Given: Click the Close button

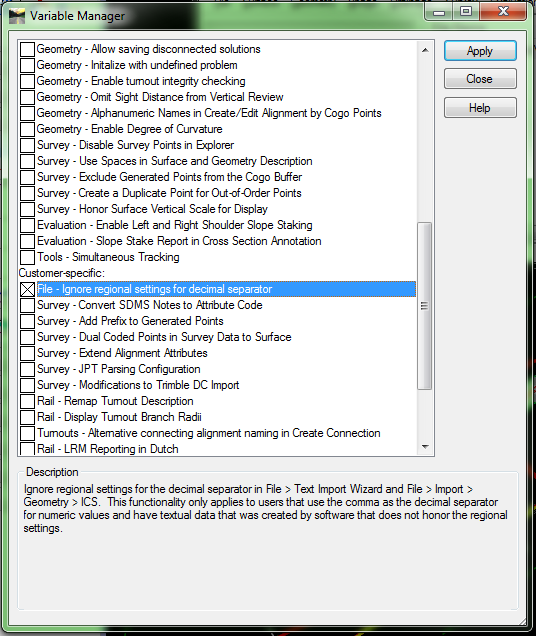Looking at the screenshot, I should point(480,79).
